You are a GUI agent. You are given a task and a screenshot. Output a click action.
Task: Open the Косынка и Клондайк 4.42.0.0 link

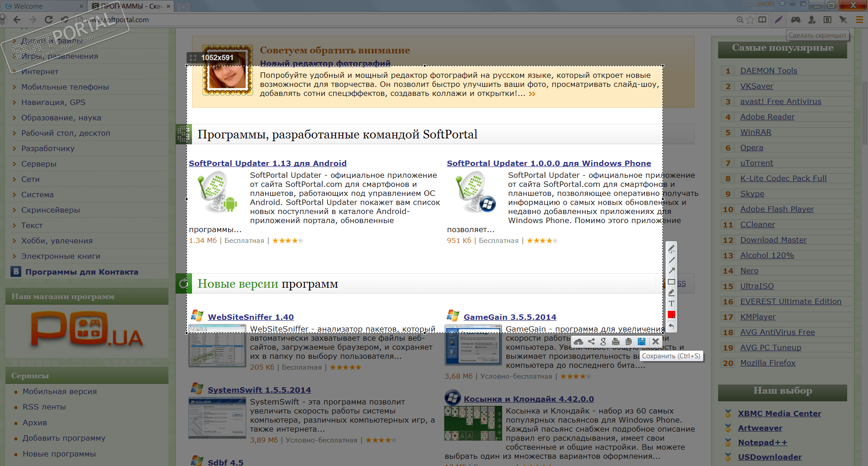point(529,399)
